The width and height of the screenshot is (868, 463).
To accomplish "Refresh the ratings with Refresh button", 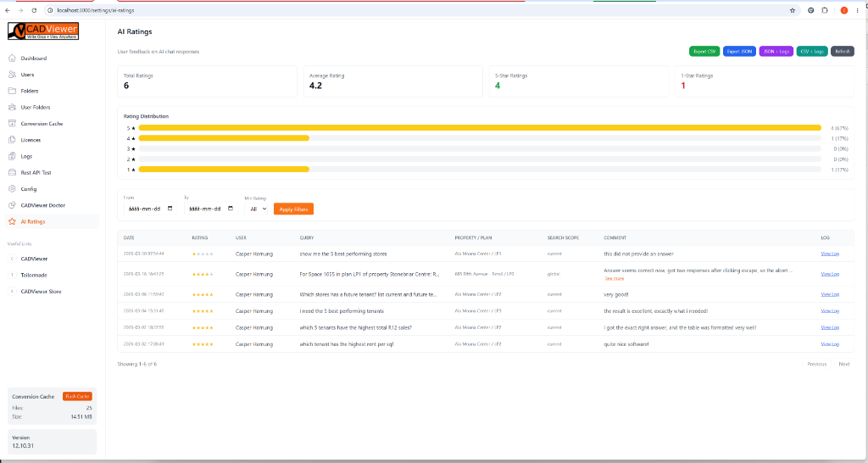I will coord(843,52).
